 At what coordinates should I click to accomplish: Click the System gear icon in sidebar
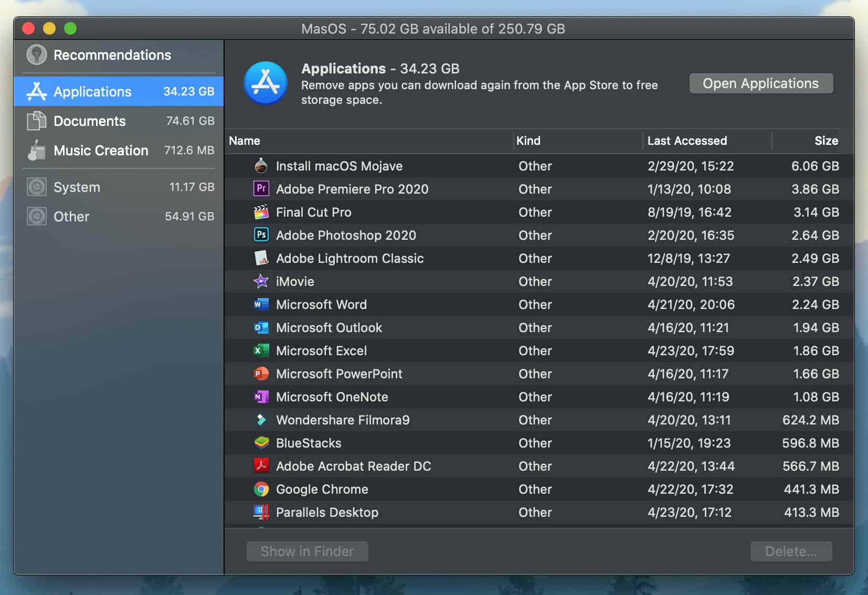pyautogui.click(x=37, y=187)
